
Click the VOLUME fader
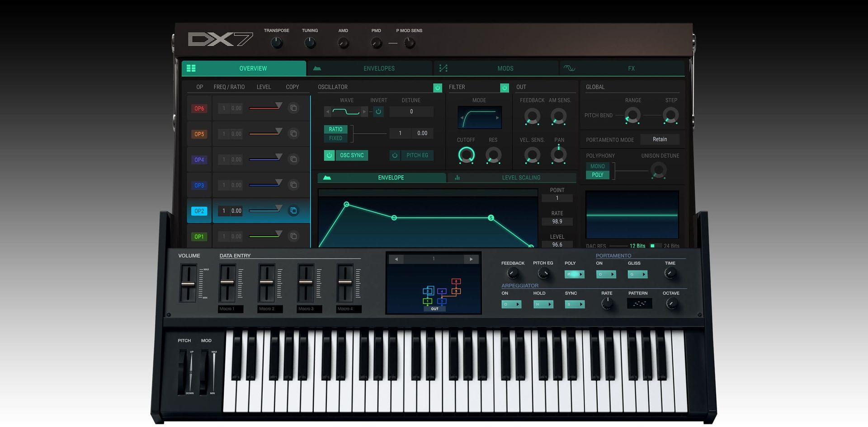[x=188, y=283]
